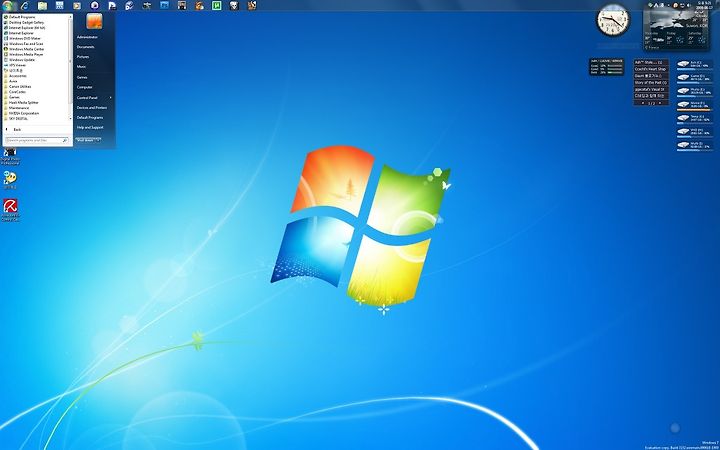Image resolution: width=720 pixels, height=450 pixels.
Task: Expand the Accessories folder
Action: pyautogui.click(x=17, y=76)
